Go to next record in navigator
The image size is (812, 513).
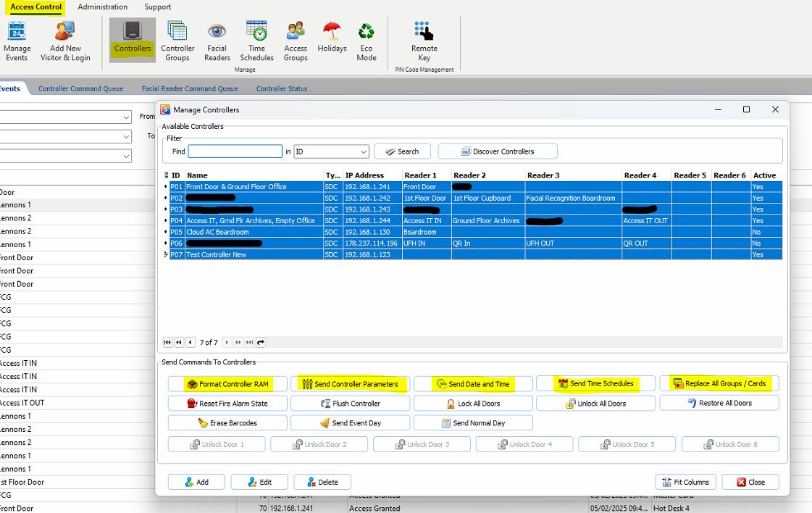227,342
